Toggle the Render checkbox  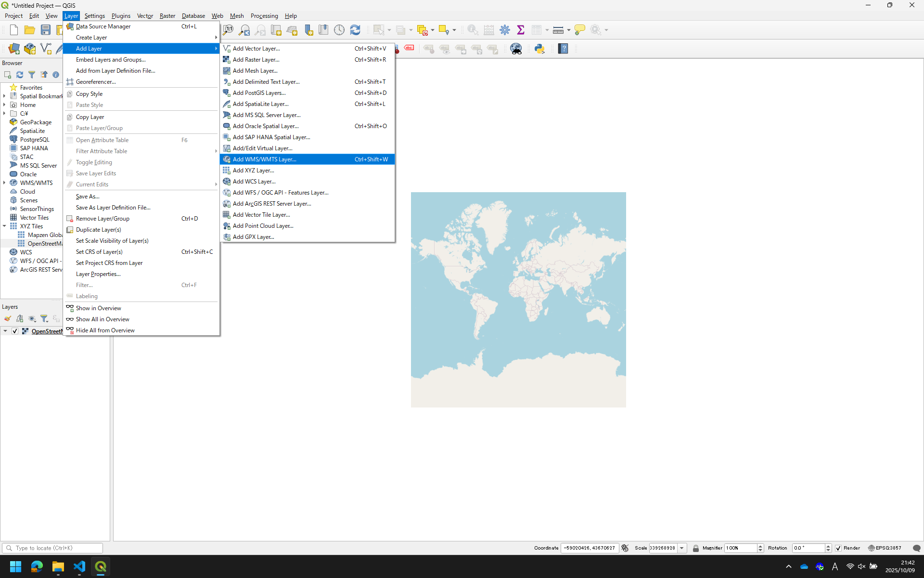pyautogui.click(x=838, y=548)
